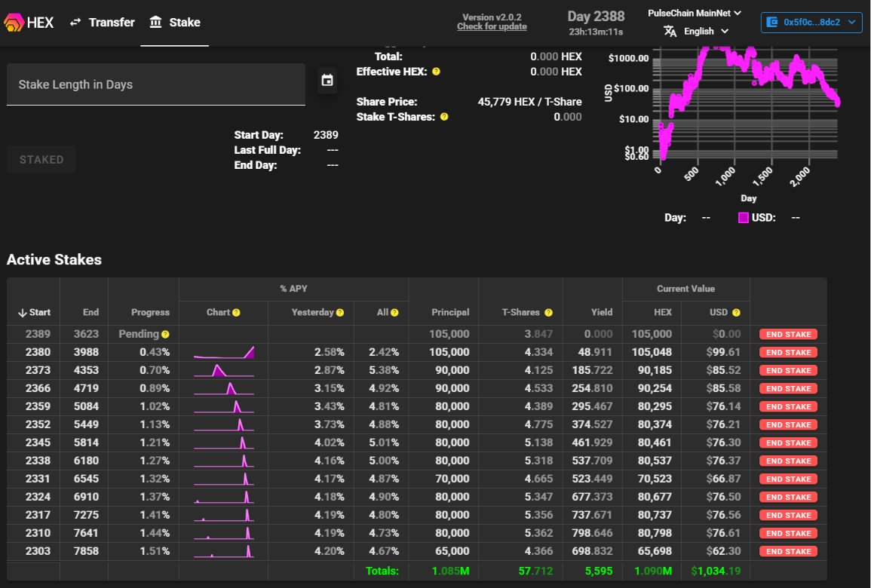This screenshot has height=588, width=871.
Task: Expand the PulseChain MainNet network dropdown
Action: point(695,13)
